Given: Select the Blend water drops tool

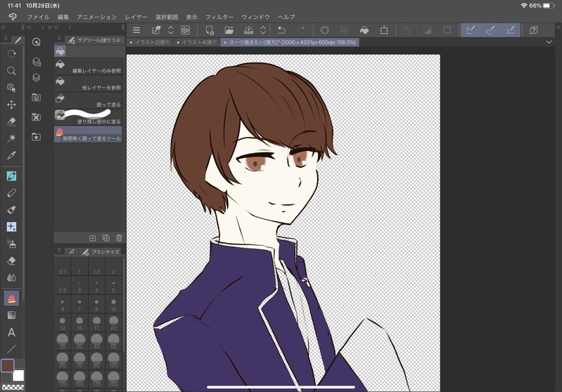Looking at the screenshot, I should (x=11, y=277).
